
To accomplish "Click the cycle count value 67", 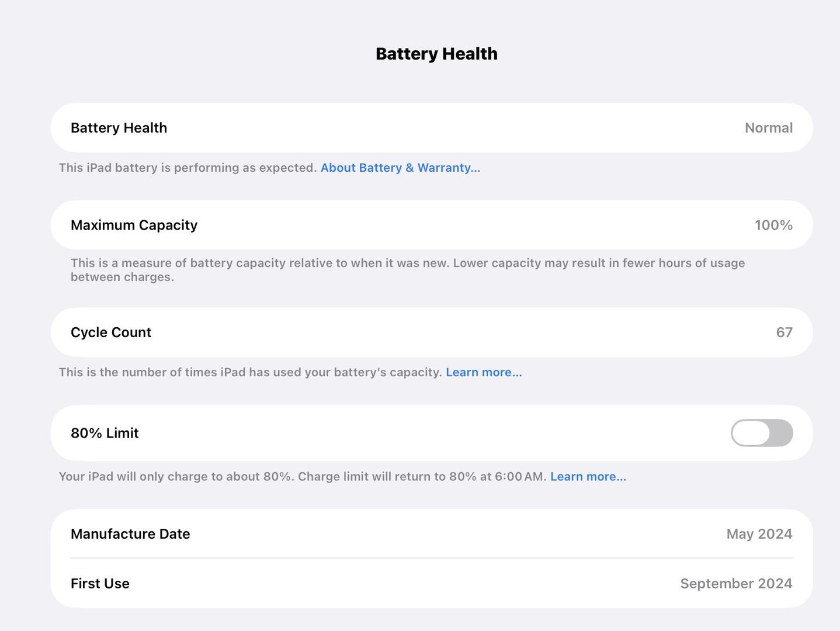I will tap(784, 332).
